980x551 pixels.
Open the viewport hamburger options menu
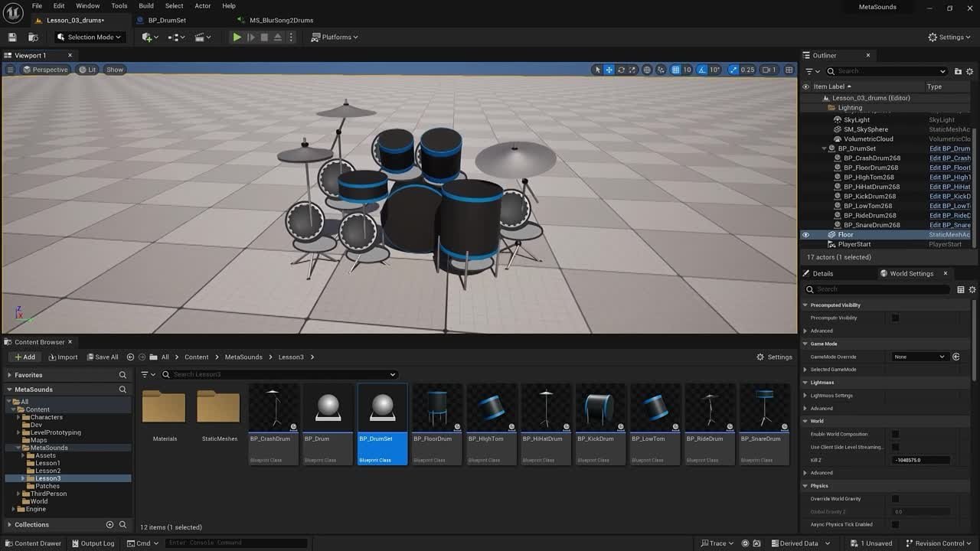10,70
